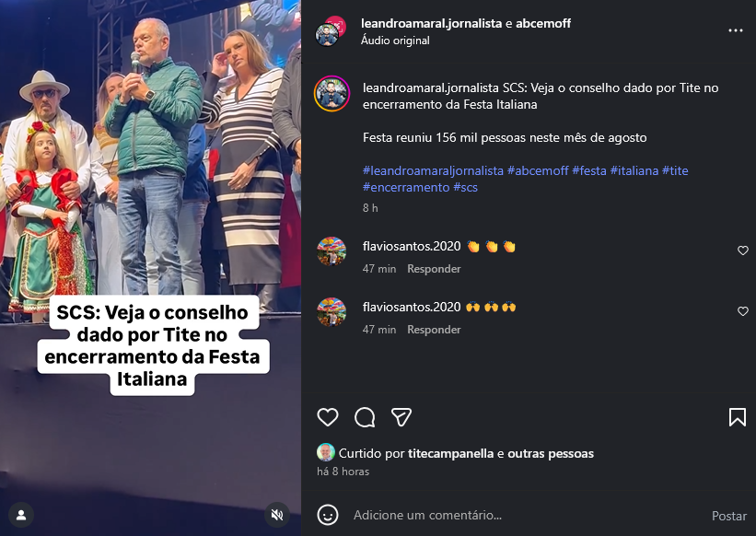Screen dimensions: 756x536
Task: Visit the abcemoff profile in header
Action: coord(543,23)
